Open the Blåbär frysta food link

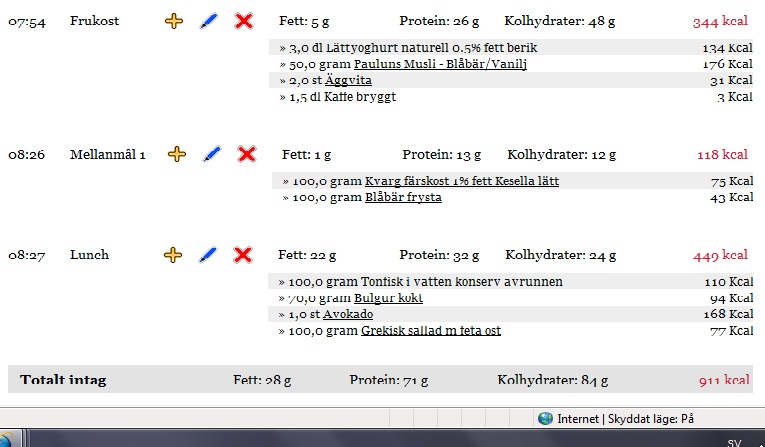(402, 197)
